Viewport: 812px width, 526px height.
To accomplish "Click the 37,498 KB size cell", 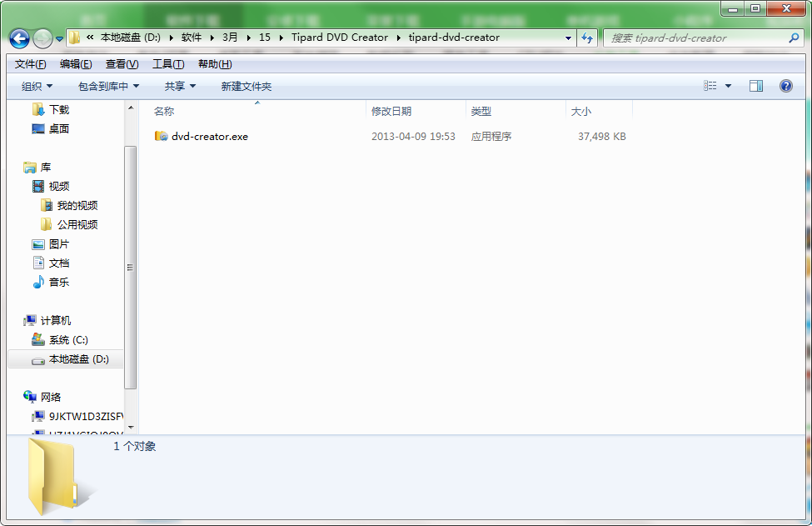I will (x=602, y=137).
